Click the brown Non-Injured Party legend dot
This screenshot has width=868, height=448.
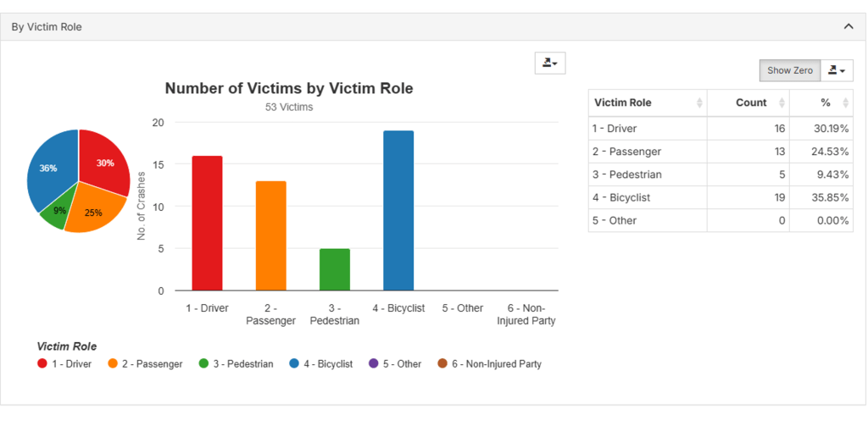tap(442, 364)
